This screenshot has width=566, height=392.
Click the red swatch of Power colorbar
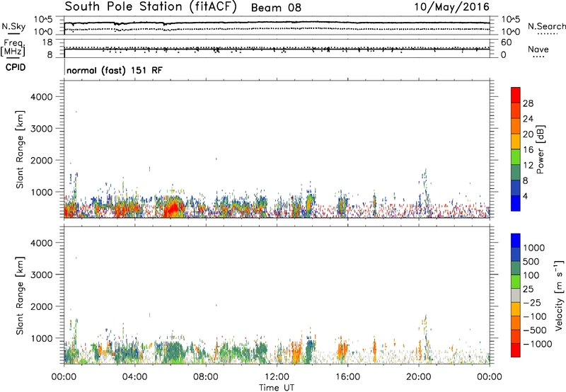516,95
